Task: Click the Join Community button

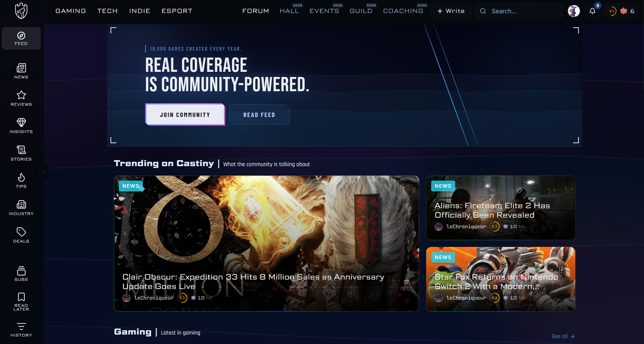Action: [x=185, y=115]
